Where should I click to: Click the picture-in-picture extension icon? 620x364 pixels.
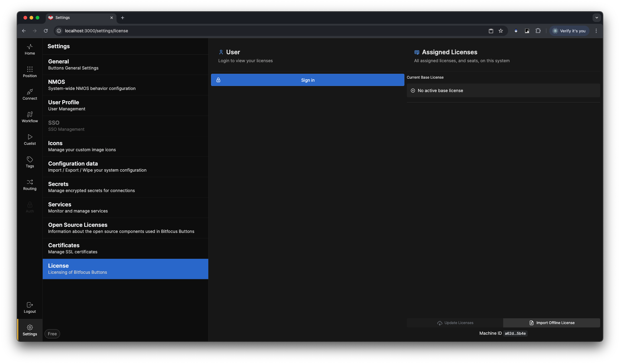click(527, 31)
